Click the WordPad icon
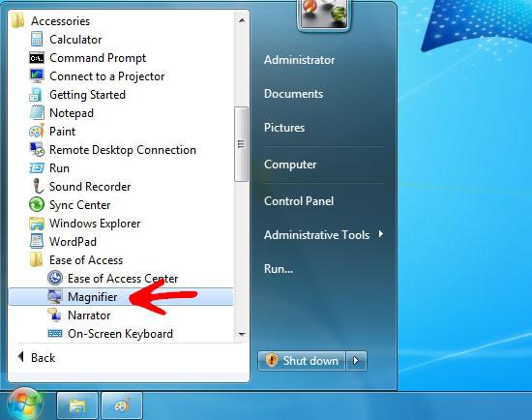The width and height of the screenshot is (532, 420). tap(37, 241)
